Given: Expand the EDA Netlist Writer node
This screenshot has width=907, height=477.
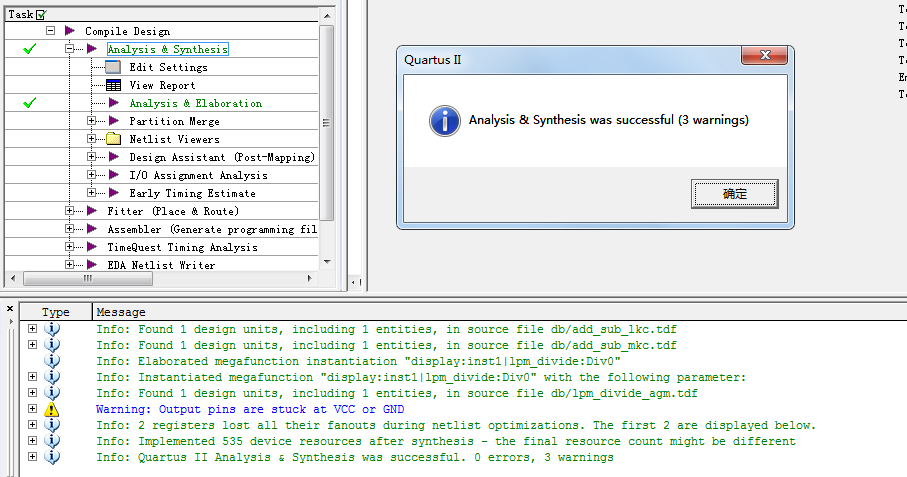Looking at the screenshot, I should (69, 264).
